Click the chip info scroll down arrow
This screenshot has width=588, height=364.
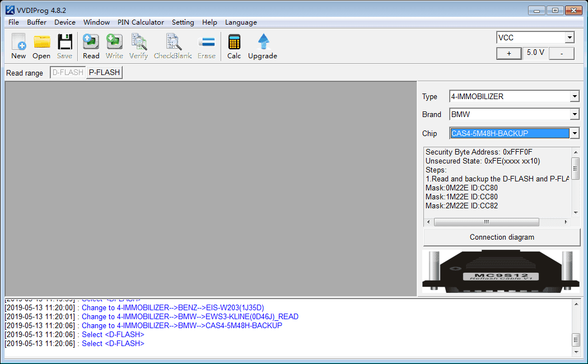click(x=576, y=213)
